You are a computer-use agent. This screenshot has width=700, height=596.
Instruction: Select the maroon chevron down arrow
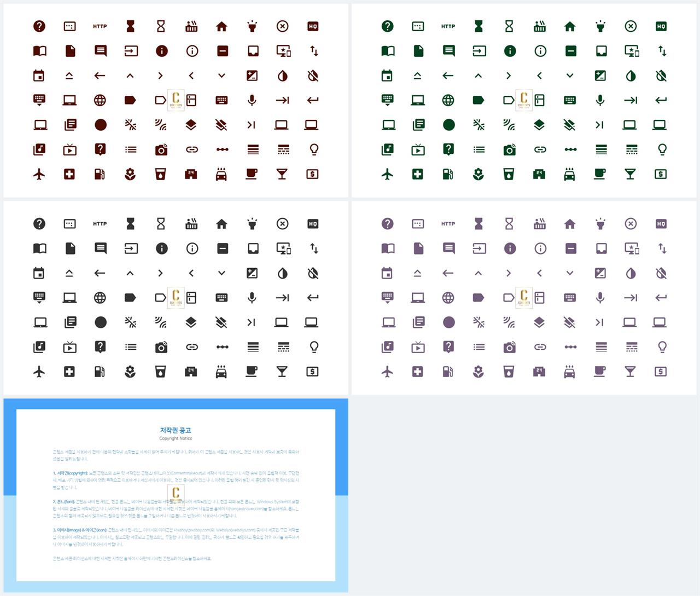(x=221, y=76)
